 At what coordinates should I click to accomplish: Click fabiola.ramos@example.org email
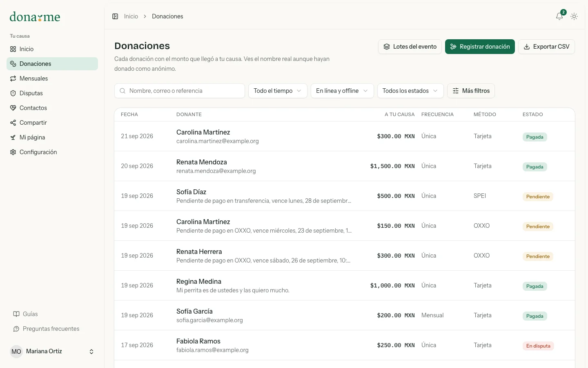point(212,350)
